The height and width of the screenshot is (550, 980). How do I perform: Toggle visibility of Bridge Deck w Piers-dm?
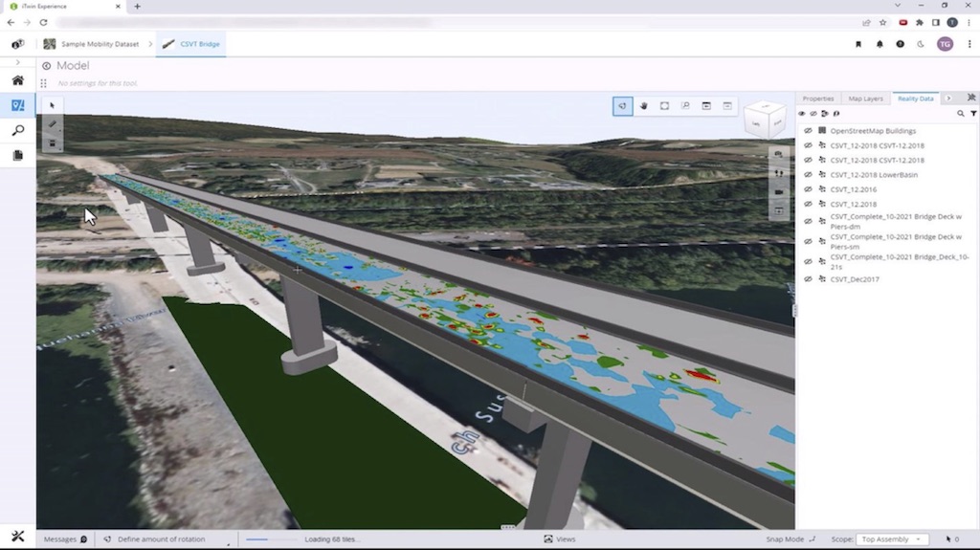click(x=808, y=221)
